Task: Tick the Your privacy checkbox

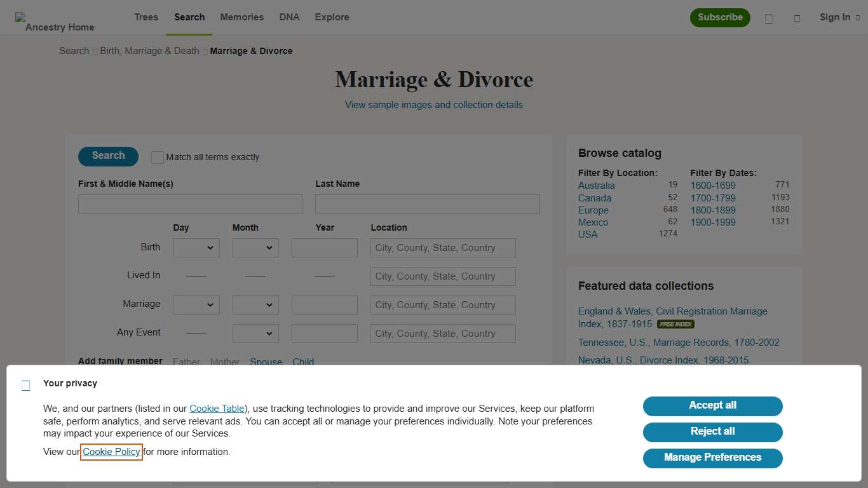Action: coord(25,385)
